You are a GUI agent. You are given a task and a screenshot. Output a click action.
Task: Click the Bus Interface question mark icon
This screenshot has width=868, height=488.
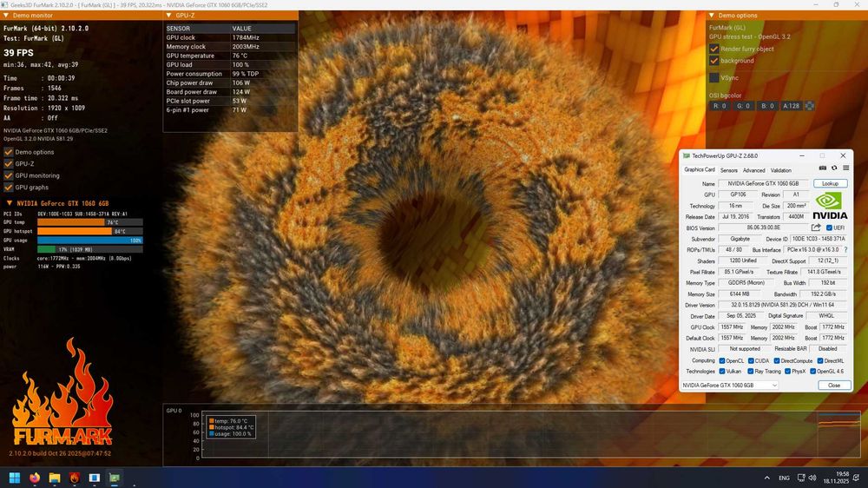click(845, 250)
